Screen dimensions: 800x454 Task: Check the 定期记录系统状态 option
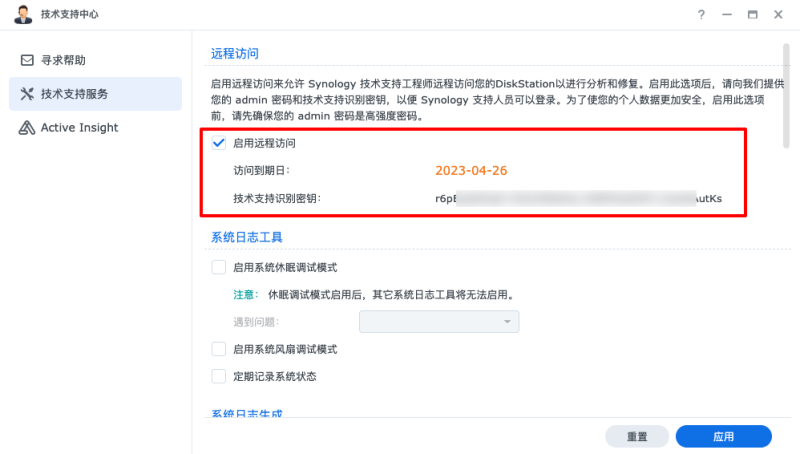coord(219,376)
